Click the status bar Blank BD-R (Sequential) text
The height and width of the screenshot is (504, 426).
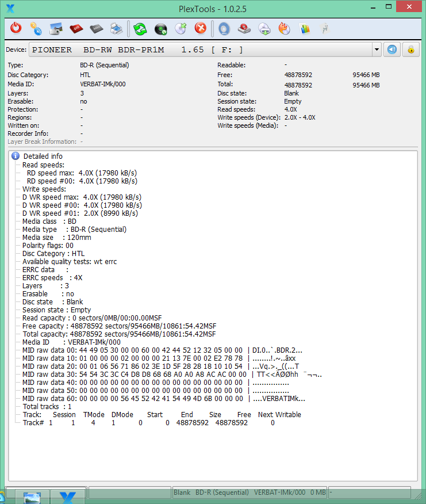(250, 492)
